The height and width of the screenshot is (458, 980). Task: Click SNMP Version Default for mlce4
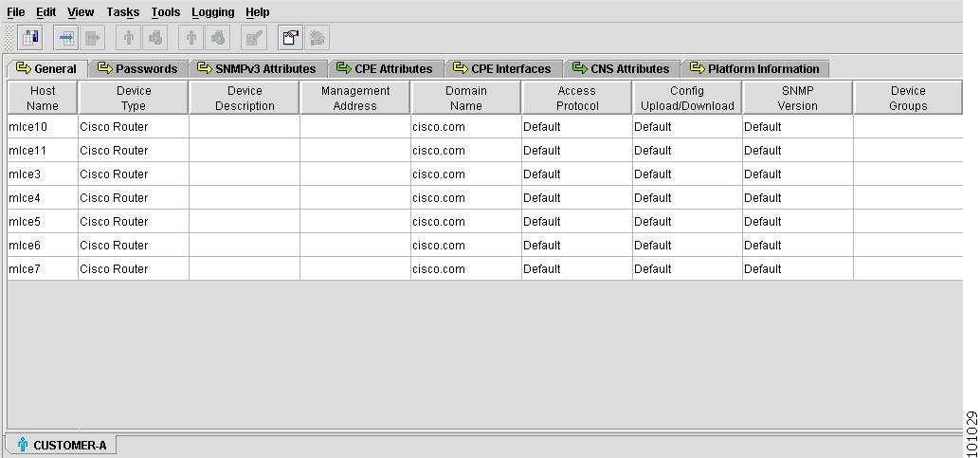coord(797,198)
